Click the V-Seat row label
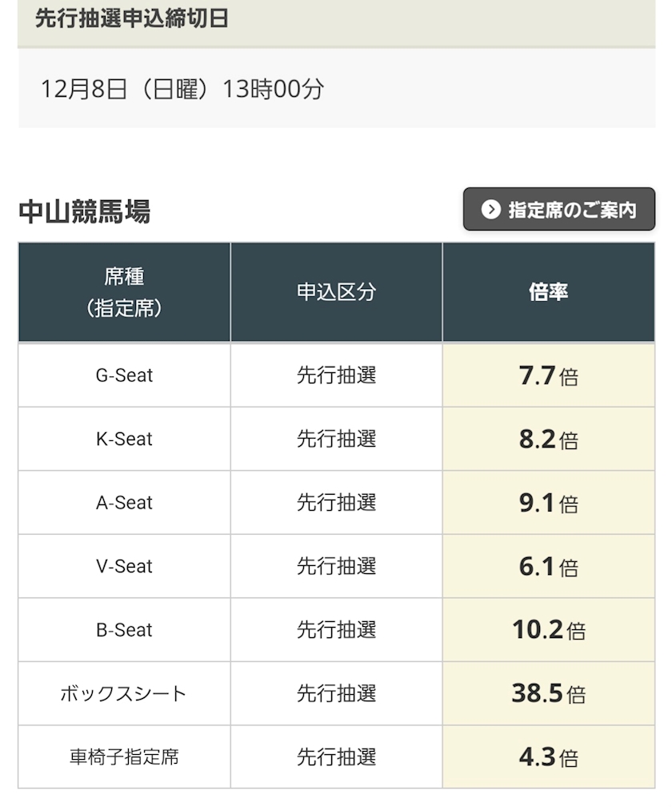Image resolution: width=672 pixels, height=807 pixels. [x=124, y=566]
